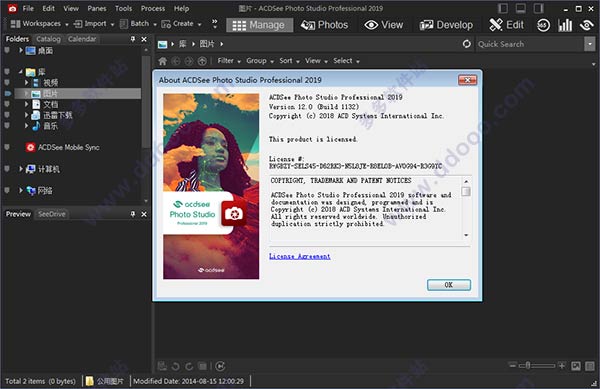Toggle Easy-Select indicator for ACDSee Mobile Sync
The image size is (600, 389).
pos(7,147)
